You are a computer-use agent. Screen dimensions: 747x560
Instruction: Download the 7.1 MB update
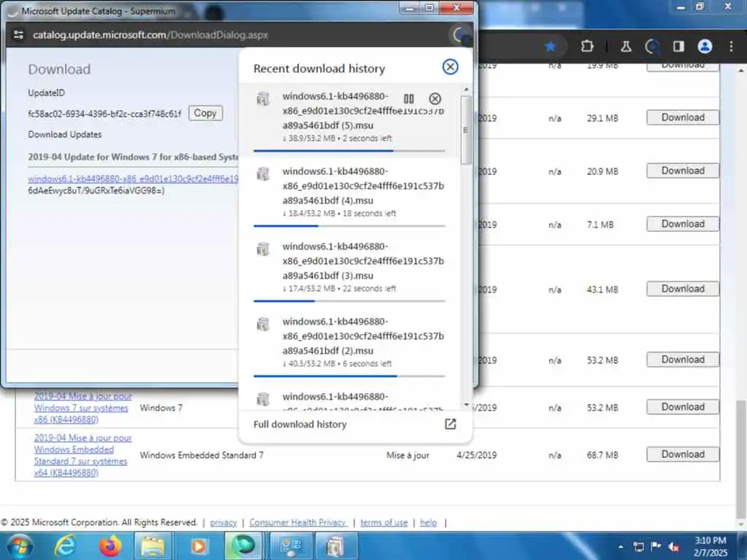(683, 225)
